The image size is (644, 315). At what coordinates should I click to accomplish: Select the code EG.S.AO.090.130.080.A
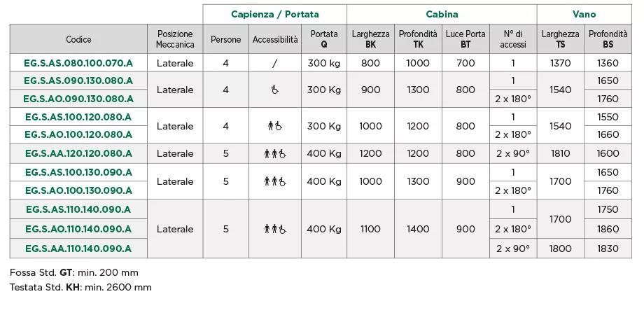click(x=78, y=99)
